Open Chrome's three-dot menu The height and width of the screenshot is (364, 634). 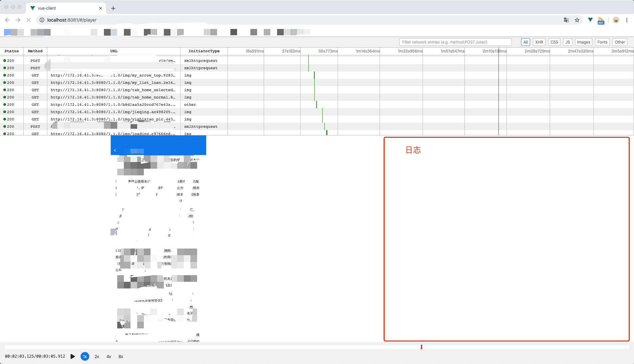627,20
